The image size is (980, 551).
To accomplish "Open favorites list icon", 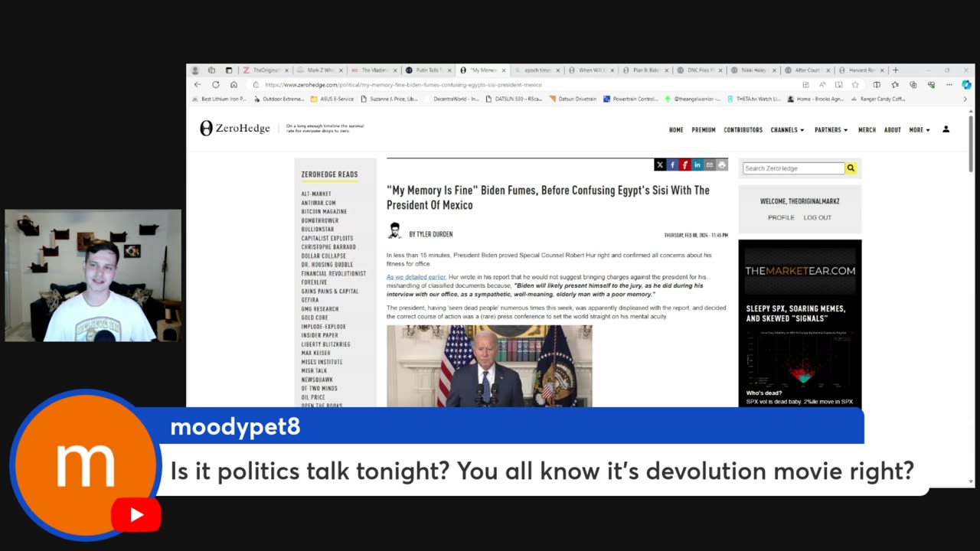I will [x=895, y=85].
